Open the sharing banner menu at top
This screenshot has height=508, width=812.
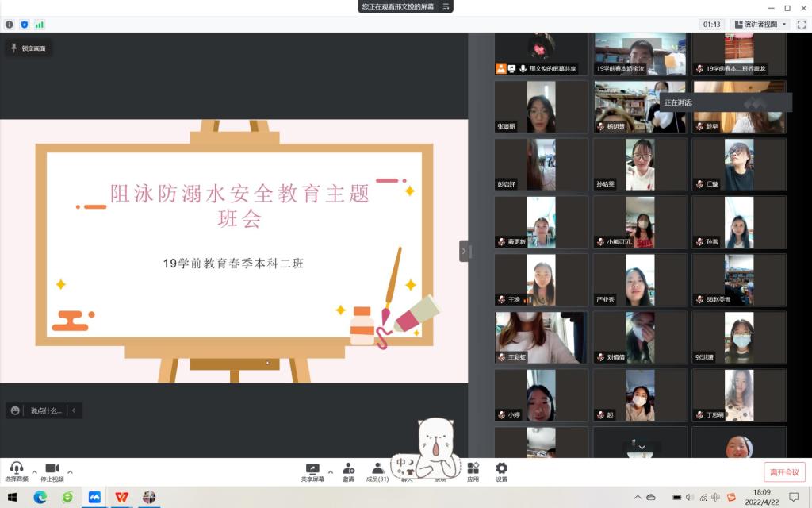click(x=446, y=6)
